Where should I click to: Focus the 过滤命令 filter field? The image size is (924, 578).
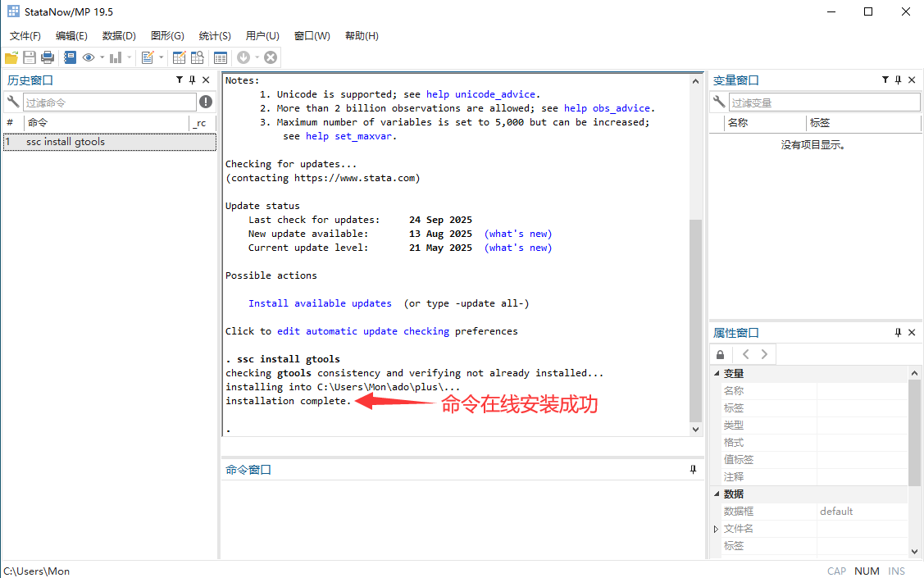coord(110,102)
